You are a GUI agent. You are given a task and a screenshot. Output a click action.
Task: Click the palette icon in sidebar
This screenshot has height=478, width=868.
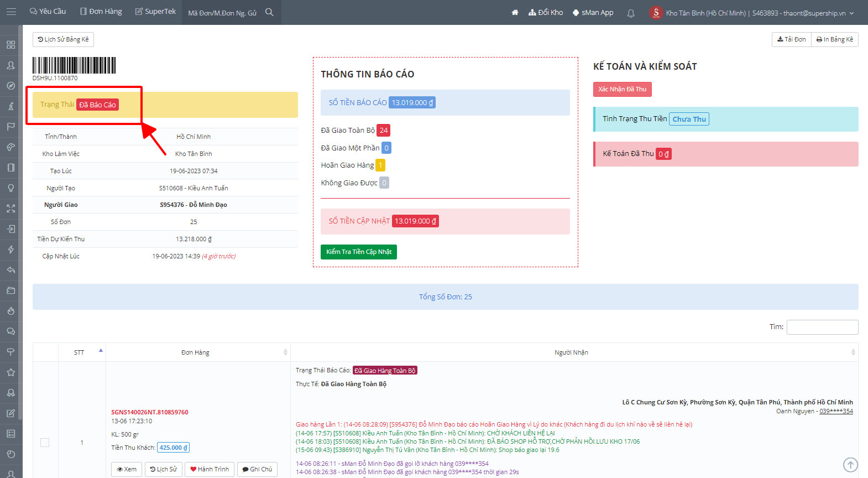point(11,147)
